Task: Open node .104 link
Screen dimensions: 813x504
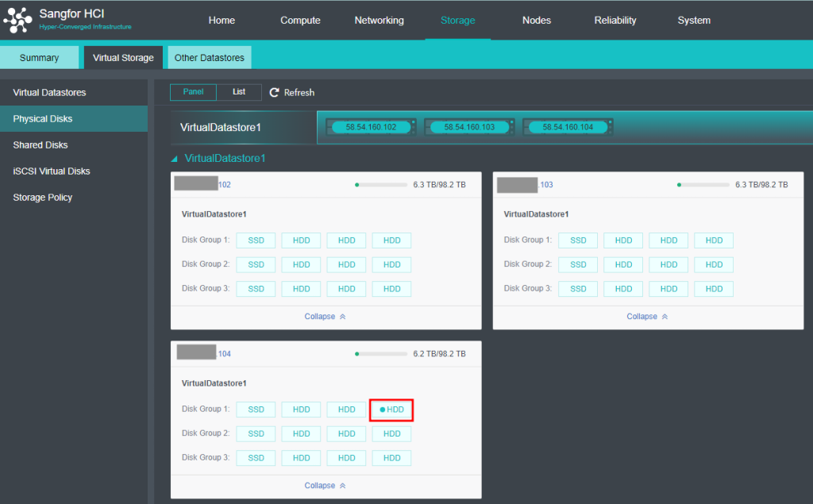Action: pyautogui.click(x=224, y=354)
